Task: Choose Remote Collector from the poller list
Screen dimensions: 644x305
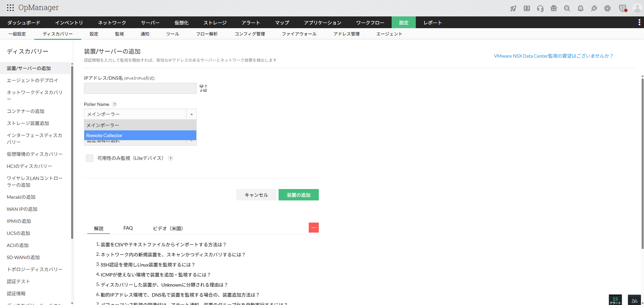Action: (140, 135)
